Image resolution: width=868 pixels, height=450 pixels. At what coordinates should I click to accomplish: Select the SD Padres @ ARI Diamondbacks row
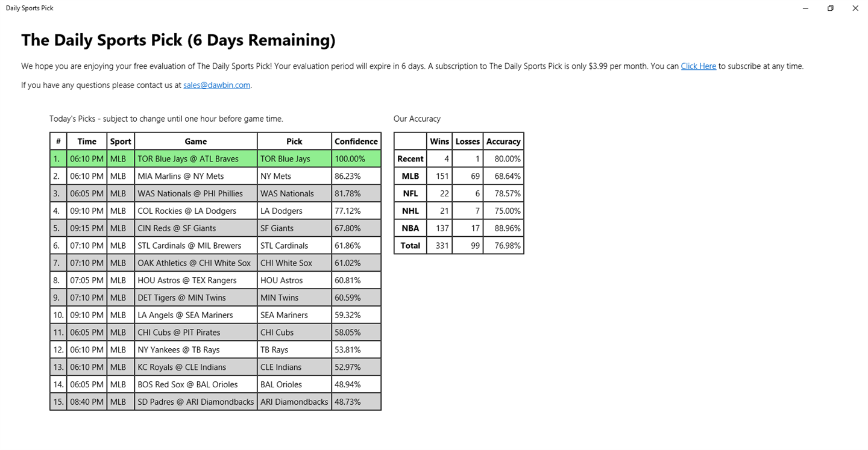tap(195, 402)
